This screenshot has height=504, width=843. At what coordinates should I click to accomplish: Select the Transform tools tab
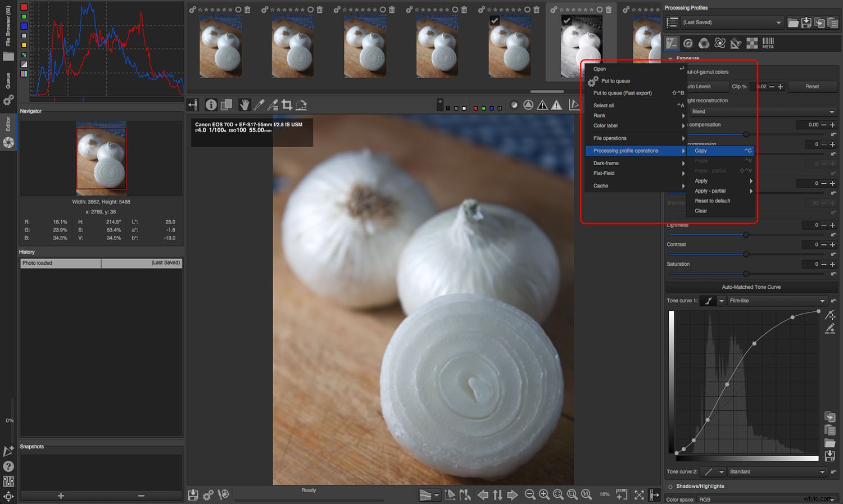click(x=735, y=43)
